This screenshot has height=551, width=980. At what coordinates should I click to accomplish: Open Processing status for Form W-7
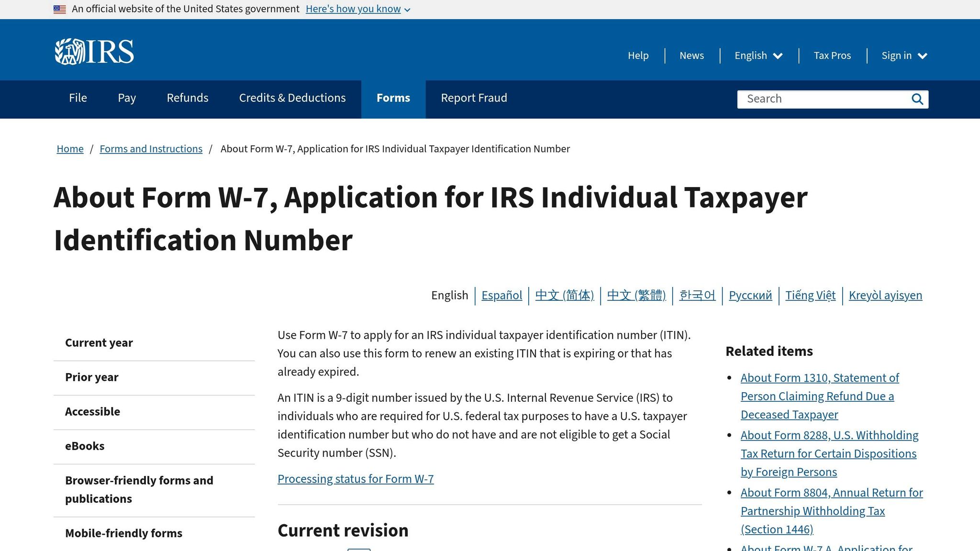click(x=356, y=479)
